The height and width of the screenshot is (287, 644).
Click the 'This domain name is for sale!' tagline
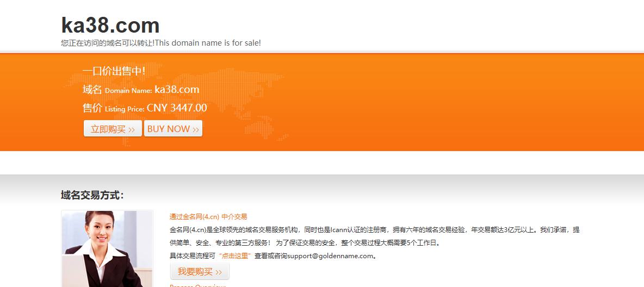coord(208,43)
